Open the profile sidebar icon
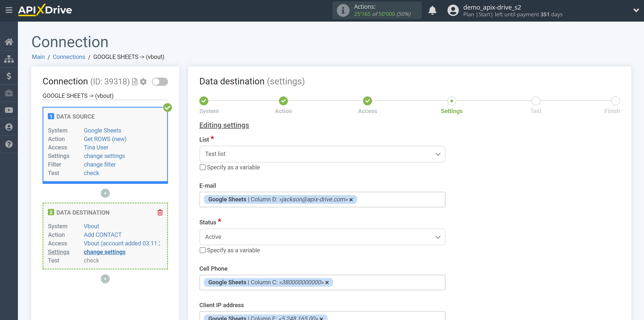Viewport: 644px width, 320px height. click(9, 127)
